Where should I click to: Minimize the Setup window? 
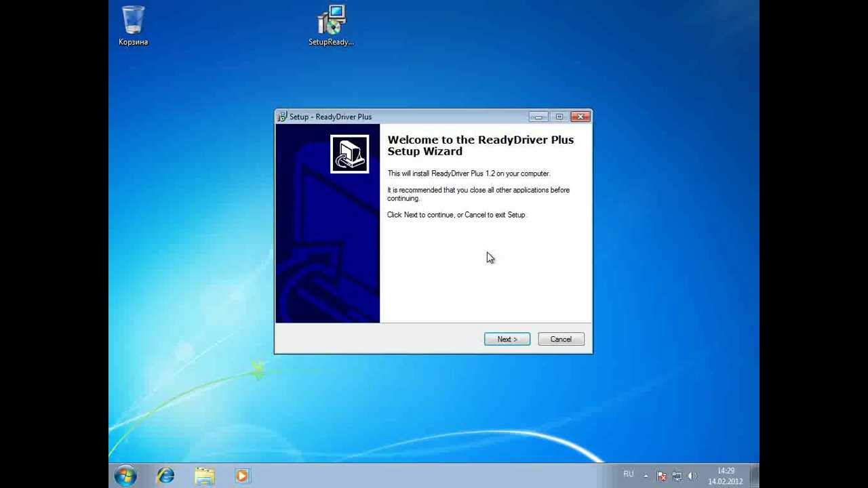538,117
